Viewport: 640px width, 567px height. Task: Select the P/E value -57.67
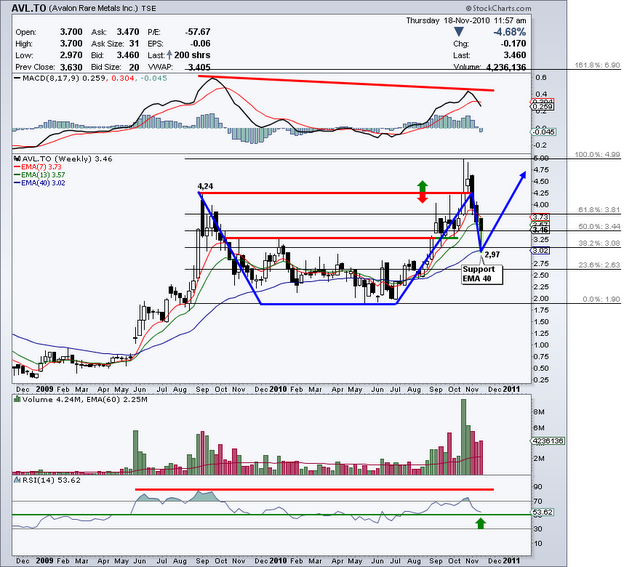click(198, 32)
